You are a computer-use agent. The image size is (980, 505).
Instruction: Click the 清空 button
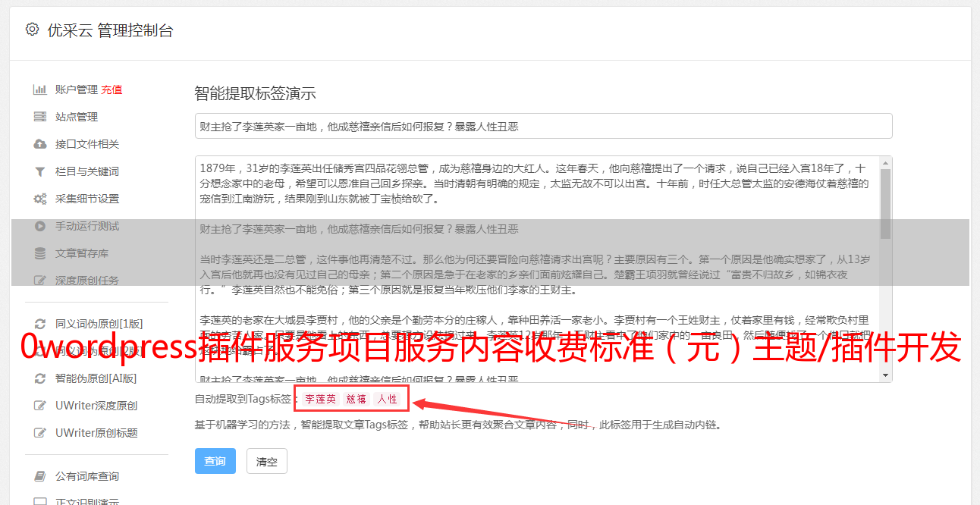click(x=267, y=461)
